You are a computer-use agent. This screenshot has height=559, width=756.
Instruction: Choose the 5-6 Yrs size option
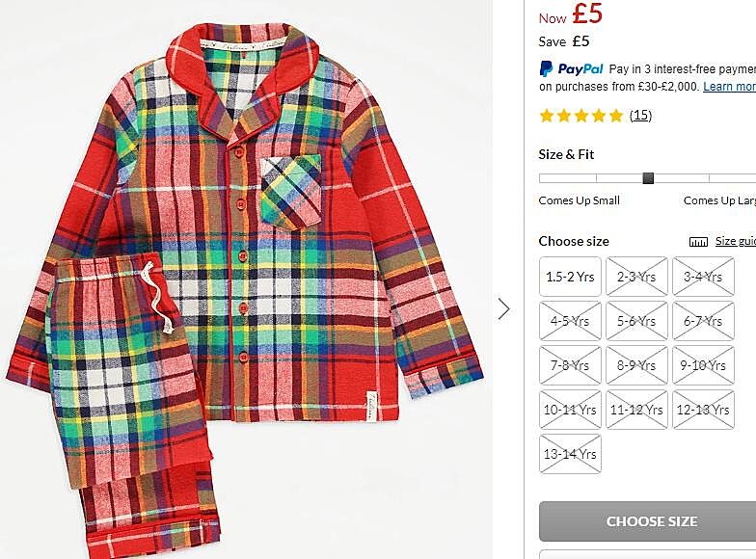636,321
